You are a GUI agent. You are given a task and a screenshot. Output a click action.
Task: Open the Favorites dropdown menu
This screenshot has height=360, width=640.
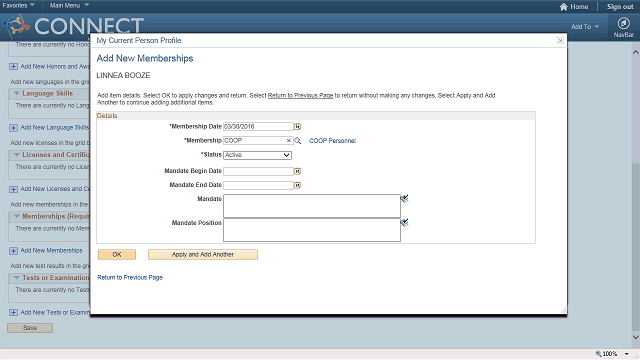[18, 5]
